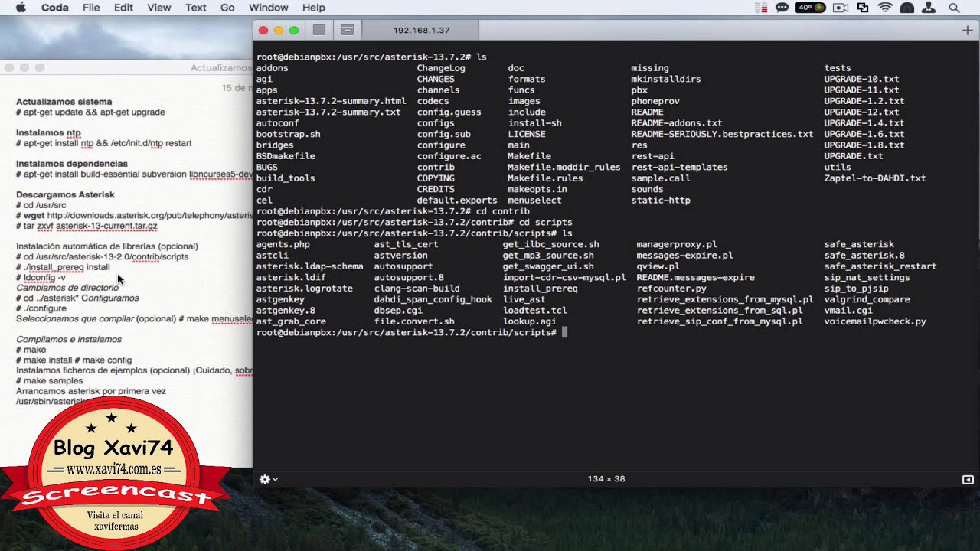Image resolution: width=980 pixels, height=551 pixels.
Task: Click 'Descargamos Asterisk' heading in notes
Action: (x=65, y=194)
